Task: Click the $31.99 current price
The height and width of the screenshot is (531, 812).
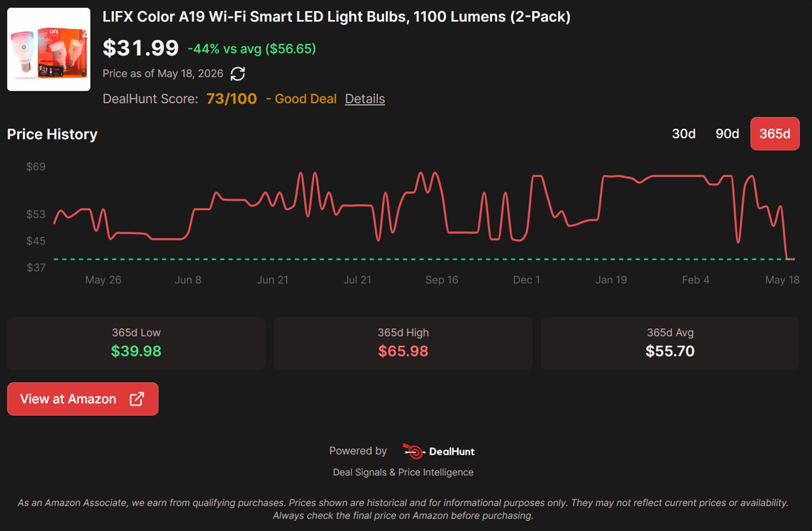Action: (x=140, y=48)
